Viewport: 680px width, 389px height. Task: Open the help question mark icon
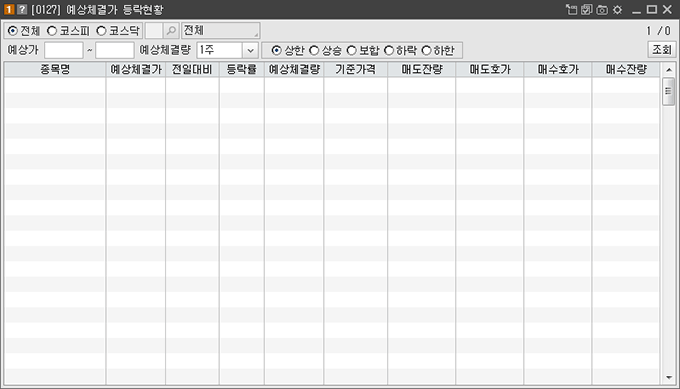[22, 10]
